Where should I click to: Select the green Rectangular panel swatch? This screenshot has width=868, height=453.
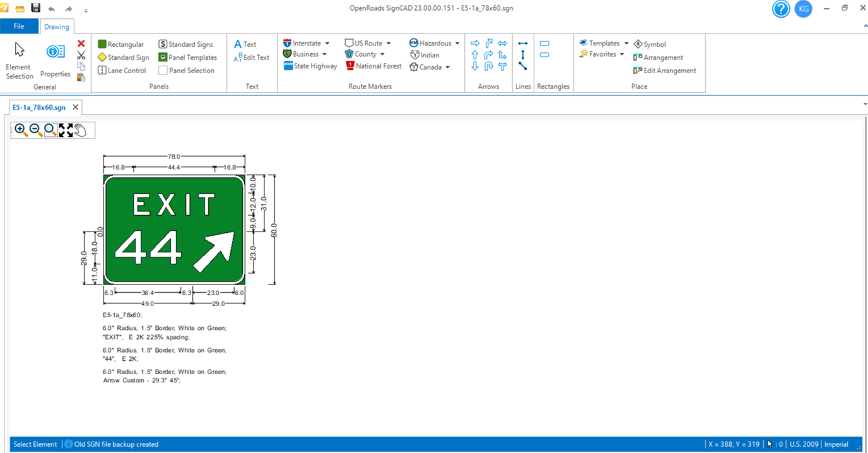102,44
